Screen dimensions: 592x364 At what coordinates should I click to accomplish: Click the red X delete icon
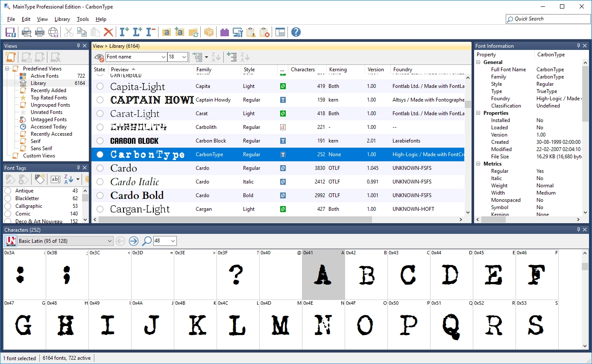pyautogui.click(x=108, y=32)
